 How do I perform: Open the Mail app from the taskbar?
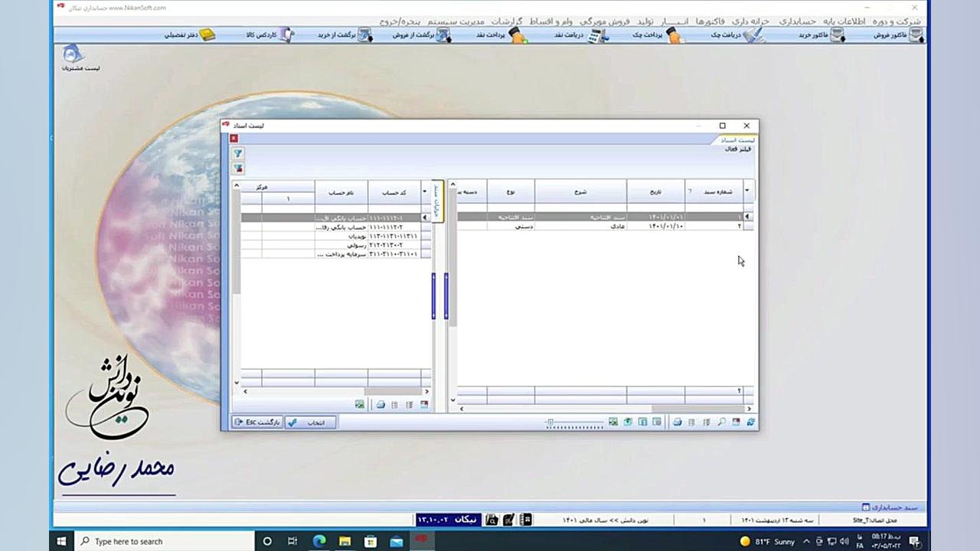tap(396, 541)
